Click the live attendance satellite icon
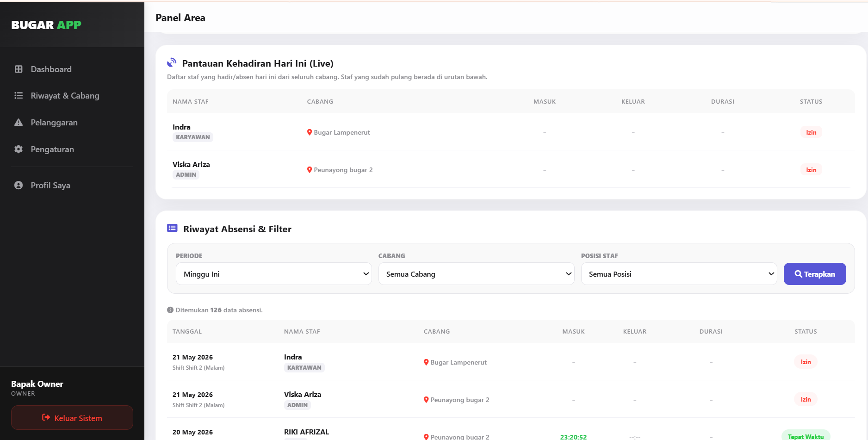This screenshot has width=868, height=440. coord(172,62)
